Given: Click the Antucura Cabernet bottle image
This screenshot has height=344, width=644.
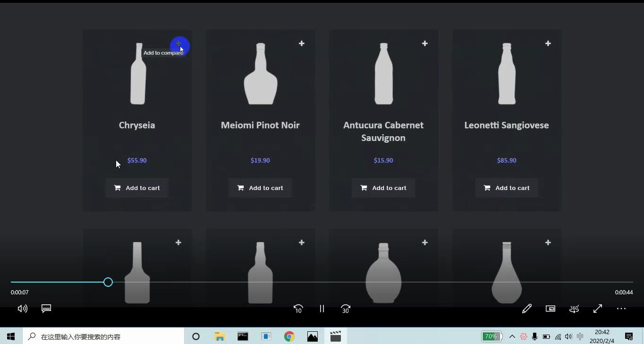Looking at the screenshot, I should click(x=383, y=74).
